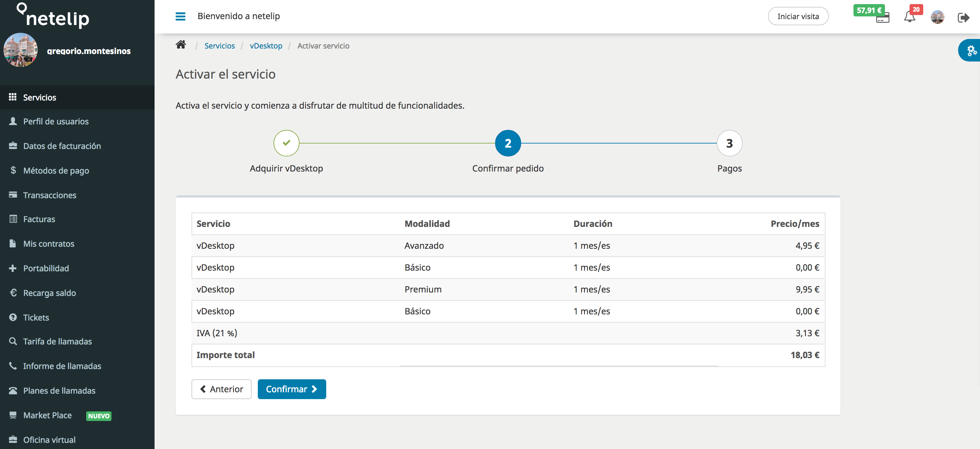Click the Iniciar visita button

(x=798, y=16)
